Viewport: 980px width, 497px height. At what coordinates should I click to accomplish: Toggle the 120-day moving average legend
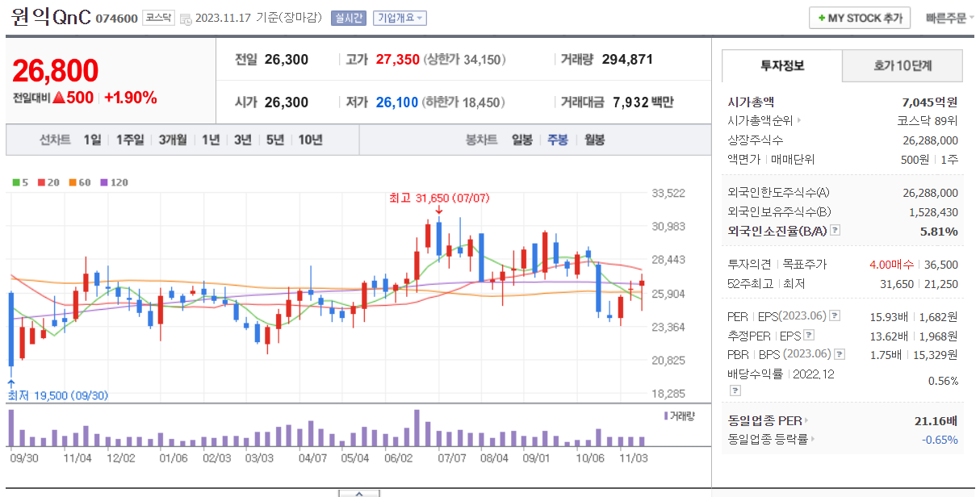point(115,182)
